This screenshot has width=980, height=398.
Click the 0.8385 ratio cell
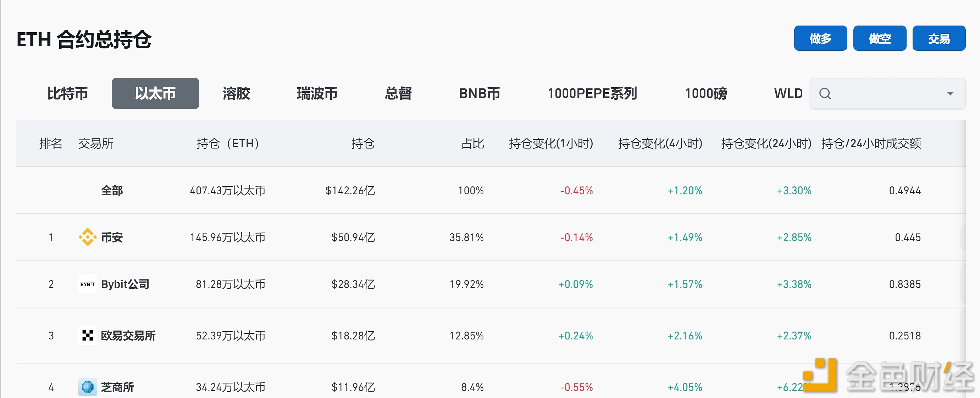[905, 284]
